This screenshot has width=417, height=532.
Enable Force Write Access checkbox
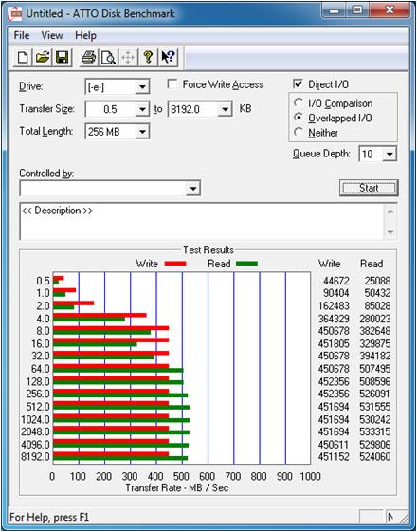tap(172, 84)
